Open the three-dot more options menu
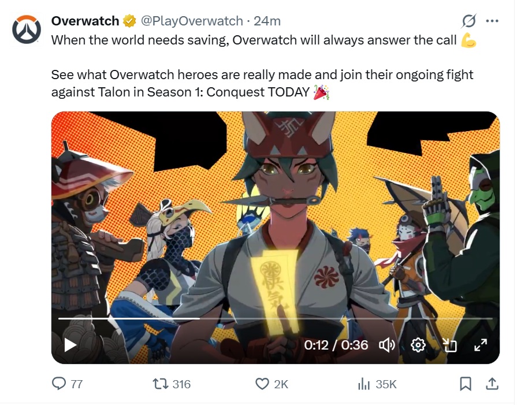The width and height of the screenshot is (532, 405). pos(492,21)
